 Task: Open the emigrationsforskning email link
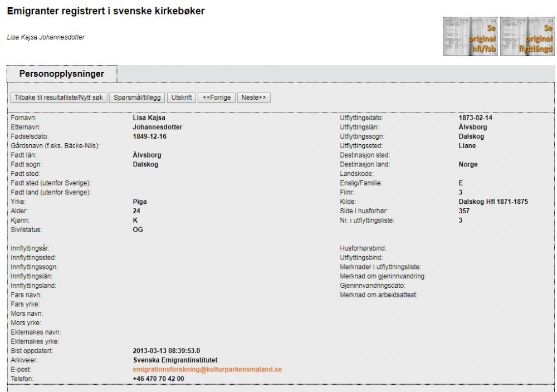tap(207, 369)
